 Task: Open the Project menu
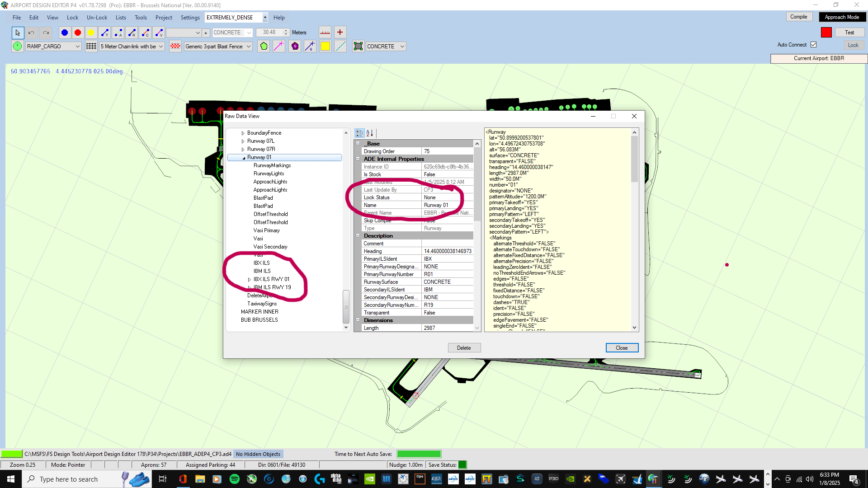coord(164,18)
